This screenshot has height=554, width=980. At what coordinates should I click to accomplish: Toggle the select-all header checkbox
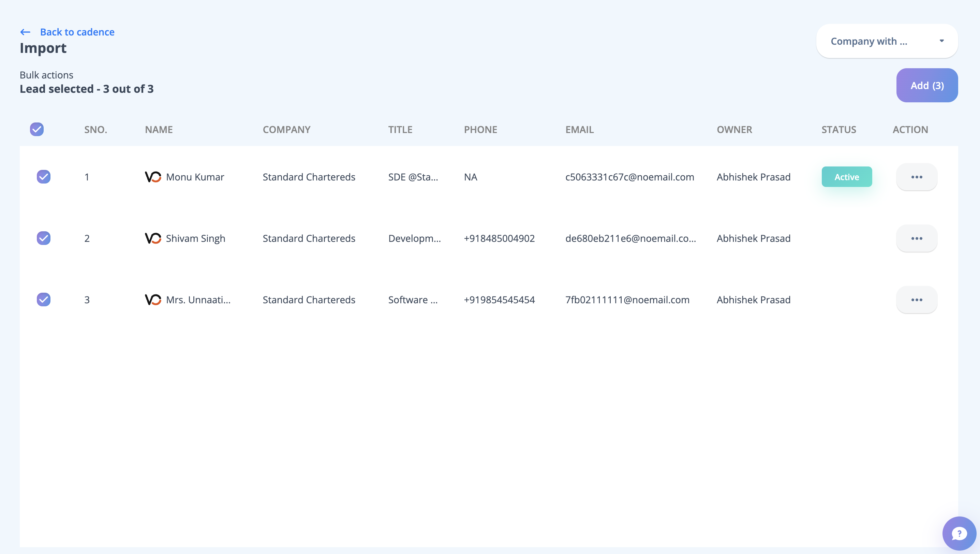coord(37,129)
